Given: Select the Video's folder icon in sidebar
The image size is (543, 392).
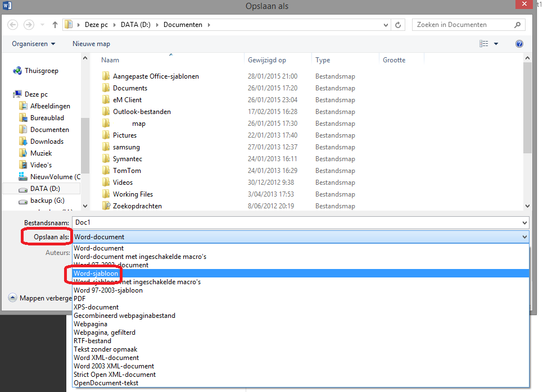Looking at the screenshot, I should tap(23, 165).
